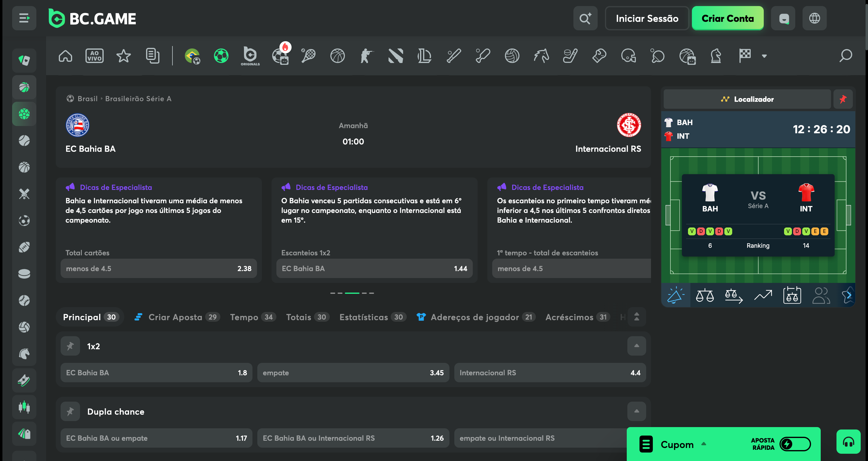868x461 pixels.
Task: Select the horse racing icon
Action: tap(541, 55)
